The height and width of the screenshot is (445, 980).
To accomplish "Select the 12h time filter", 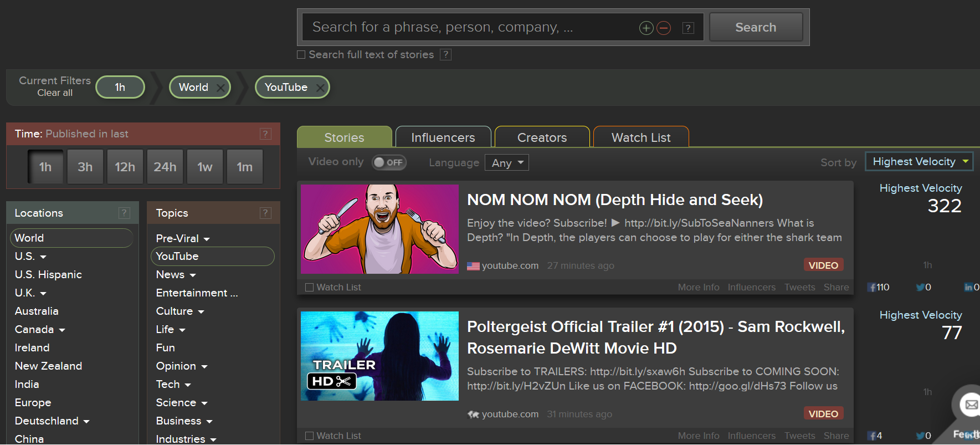I will pyautogui.click(x=125, y=167).
